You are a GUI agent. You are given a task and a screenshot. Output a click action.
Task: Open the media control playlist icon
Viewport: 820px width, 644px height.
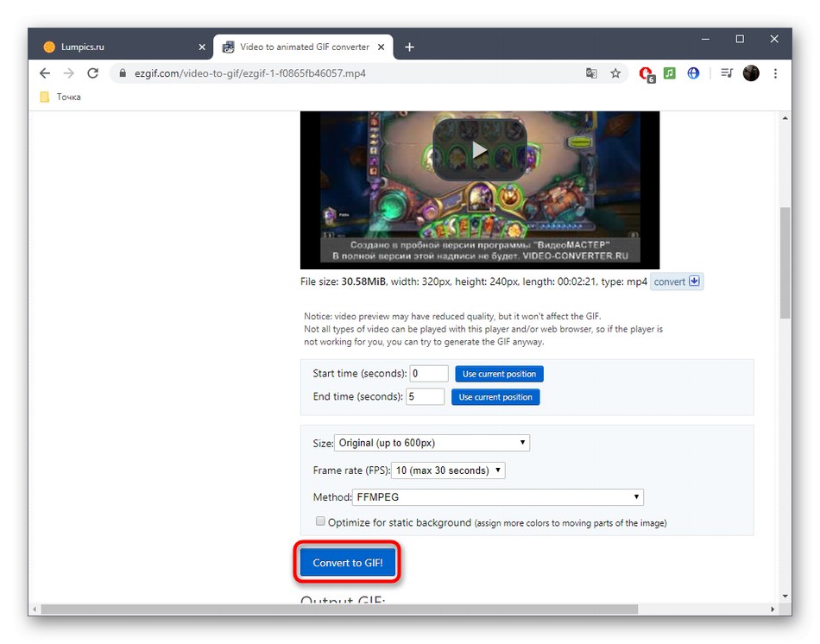point(727,73)
